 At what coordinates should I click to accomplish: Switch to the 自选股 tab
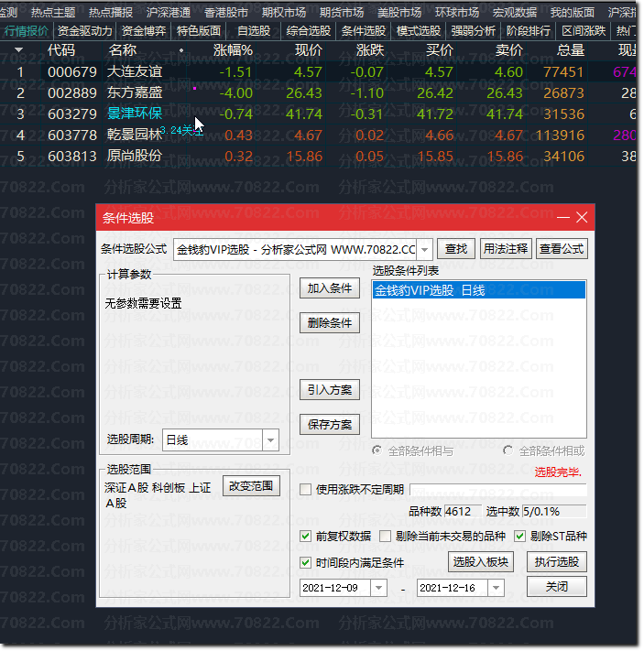pyautogui.click(x=254, y=31)
